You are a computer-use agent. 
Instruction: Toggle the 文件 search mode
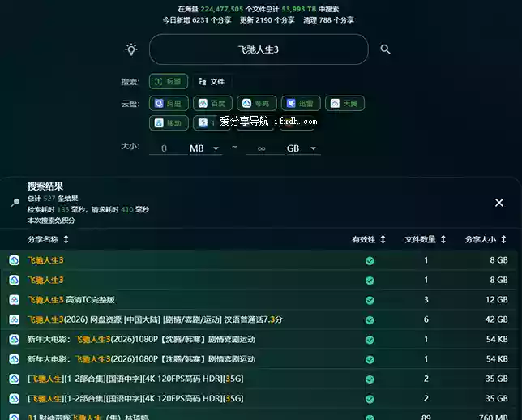click(212, 82)
